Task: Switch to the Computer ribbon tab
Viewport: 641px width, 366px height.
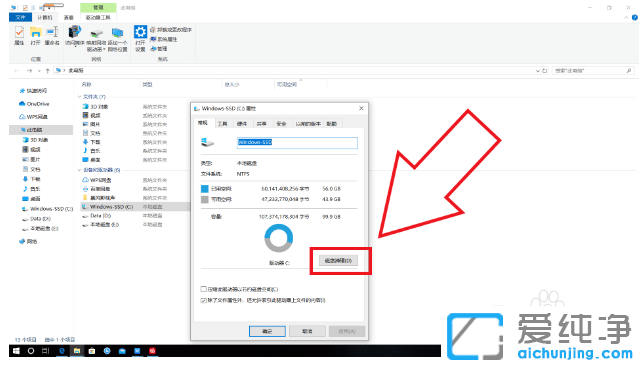Action: 45,18
